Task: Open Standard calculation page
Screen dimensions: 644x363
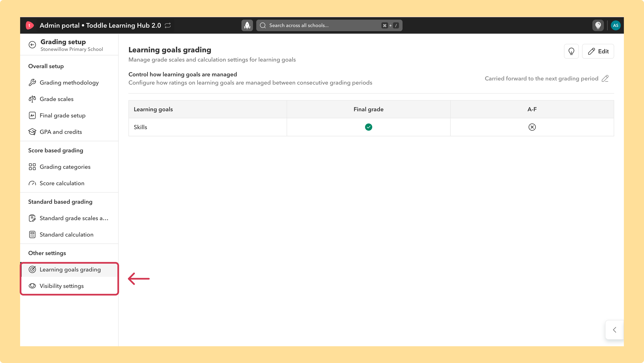Action: point(69,235)
